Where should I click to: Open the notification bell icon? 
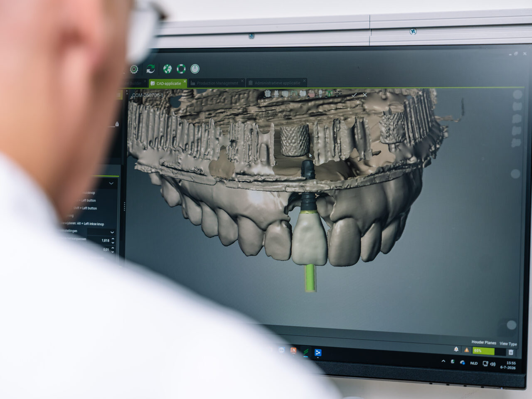click(x=456, y=350)
